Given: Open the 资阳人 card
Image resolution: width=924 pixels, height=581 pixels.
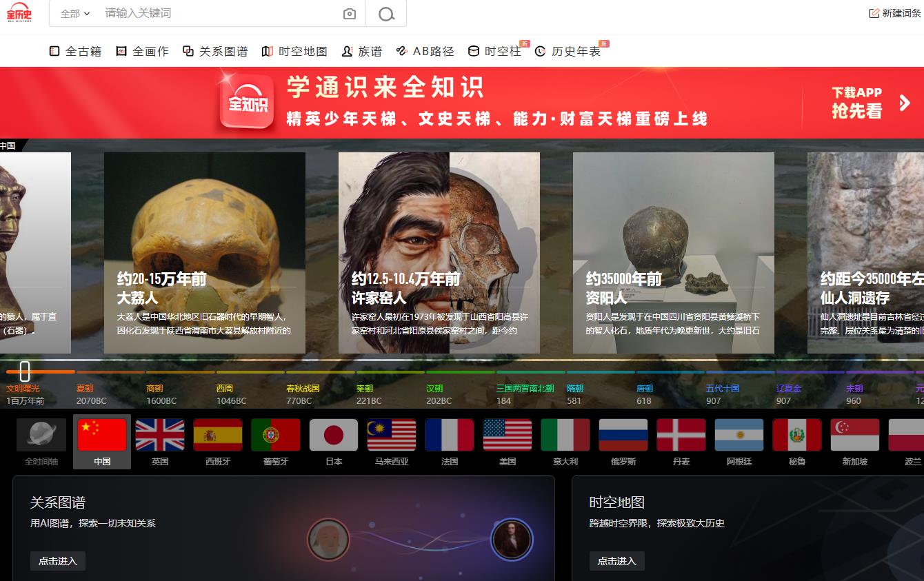Looking at the screenshot, I should (674, 253).
